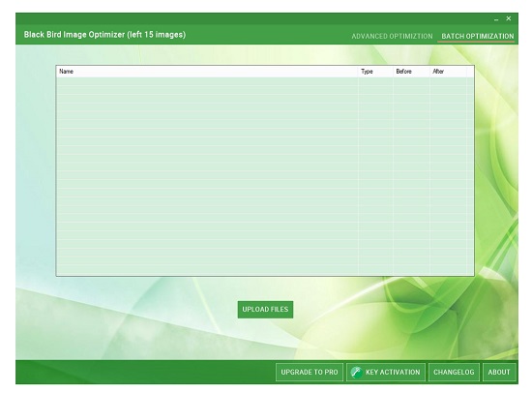Click the title 'Black Bird Image Optimizer (left 15 images)'
Image resolution: width=532 pixels, height=393 pixels.
(x=104, y=35)
